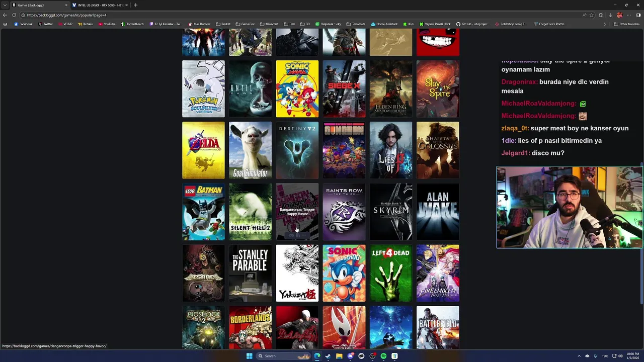This screenshot has width=644, height=362.
Task: Open The Stanley Parable game cover
Action: coord(250,273)
